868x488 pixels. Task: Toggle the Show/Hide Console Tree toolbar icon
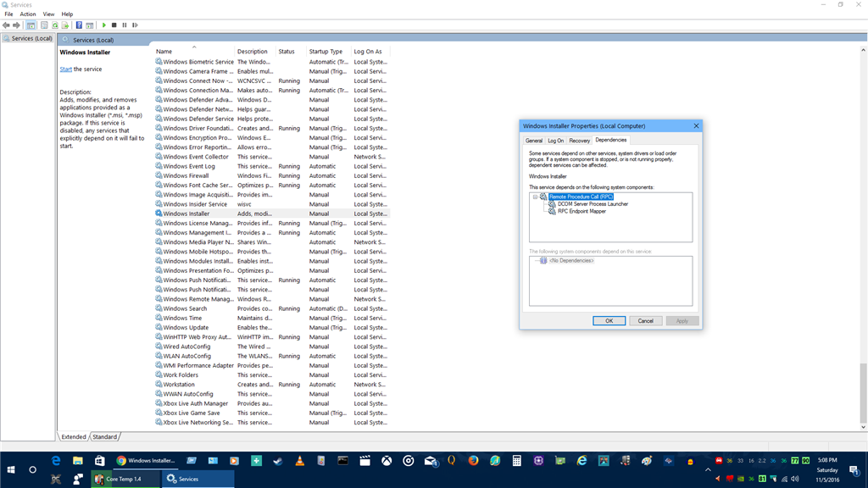31,25
